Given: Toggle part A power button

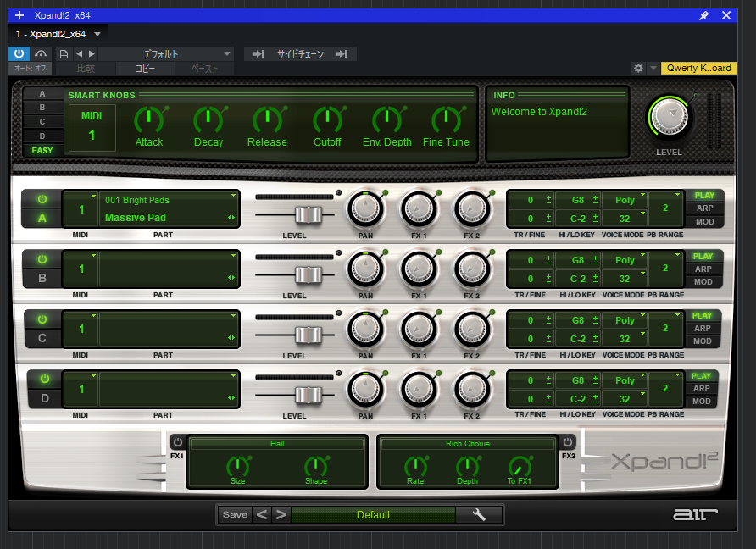Looking at the screenshot, I should [42, 199].
